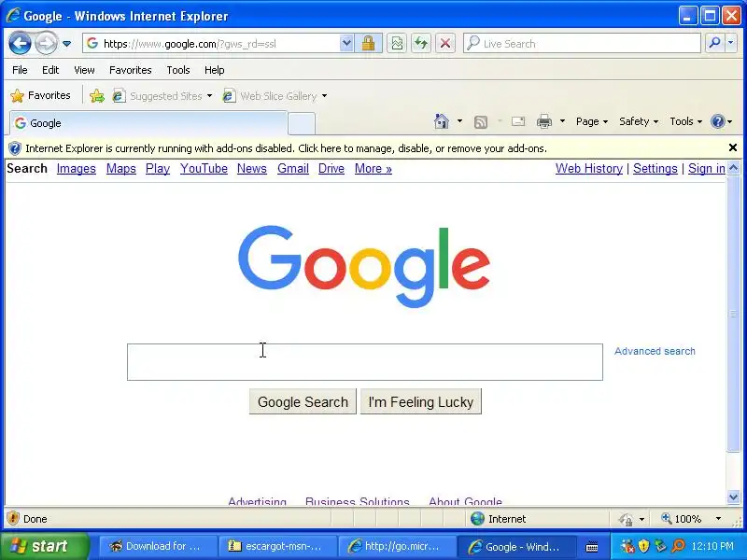Click inside the Live Search box
Viewport: 747px width, 560px height.
click(581, 44)
